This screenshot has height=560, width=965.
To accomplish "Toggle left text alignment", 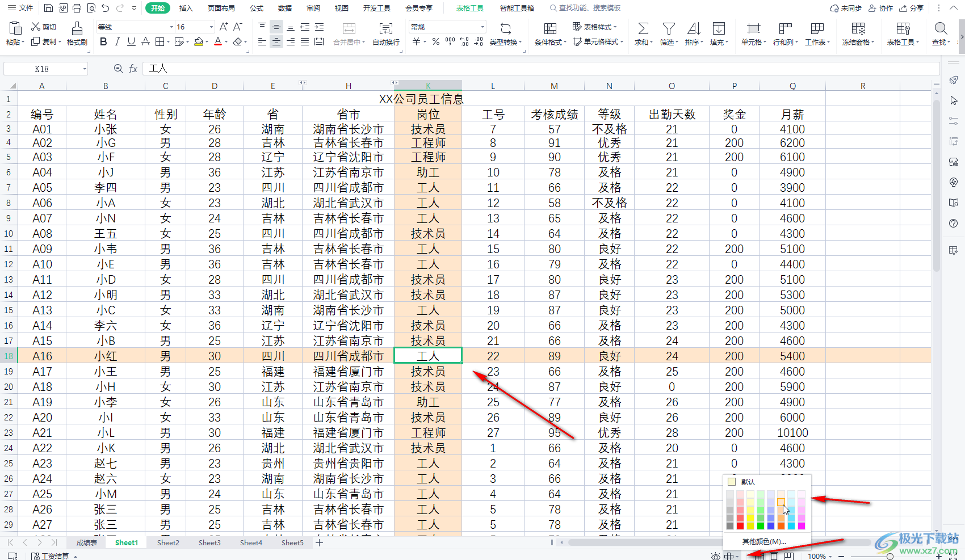I will (262, 41).
